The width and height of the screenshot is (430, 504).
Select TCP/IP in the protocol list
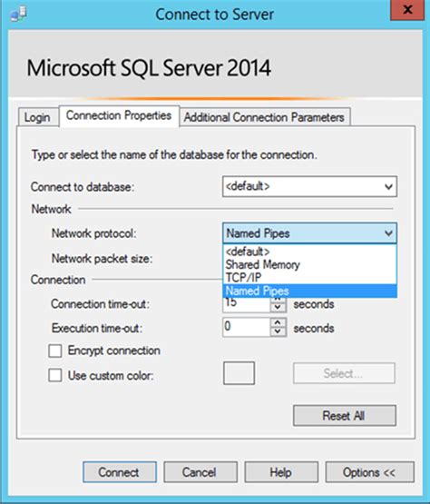(309, 277)
